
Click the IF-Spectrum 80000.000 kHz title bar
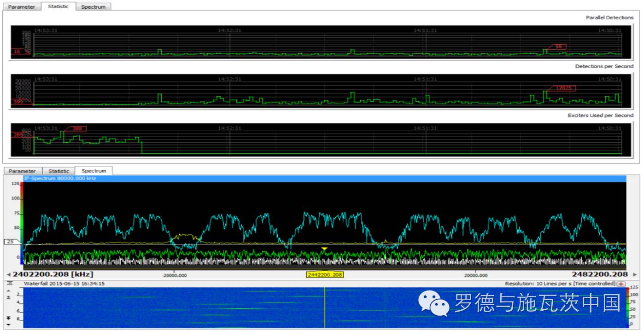click(x=324, y=178)
